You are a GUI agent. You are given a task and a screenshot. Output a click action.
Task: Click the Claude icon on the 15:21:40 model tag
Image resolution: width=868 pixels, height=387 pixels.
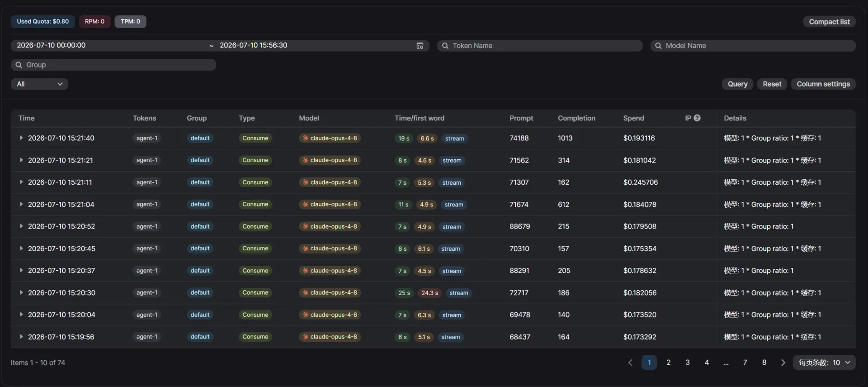(x=306, y=138)
